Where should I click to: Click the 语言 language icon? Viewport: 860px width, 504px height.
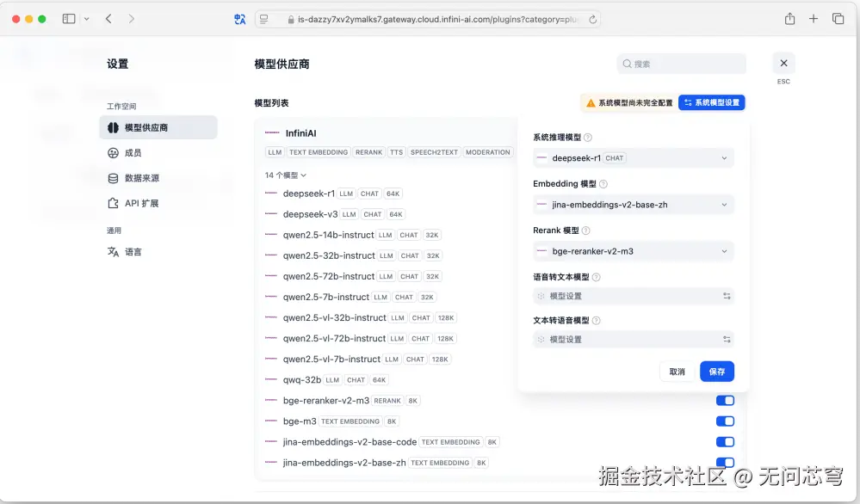(113, 253)
